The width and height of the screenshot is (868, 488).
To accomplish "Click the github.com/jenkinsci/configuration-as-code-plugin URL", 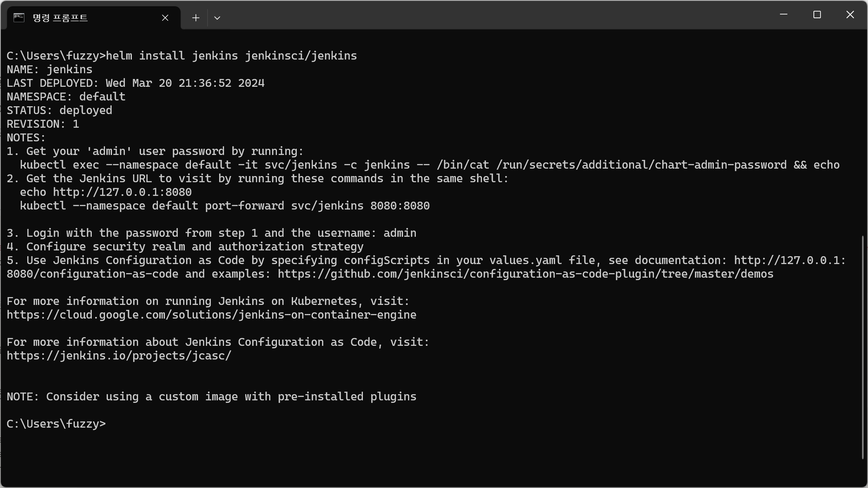I will click(526, 274).
